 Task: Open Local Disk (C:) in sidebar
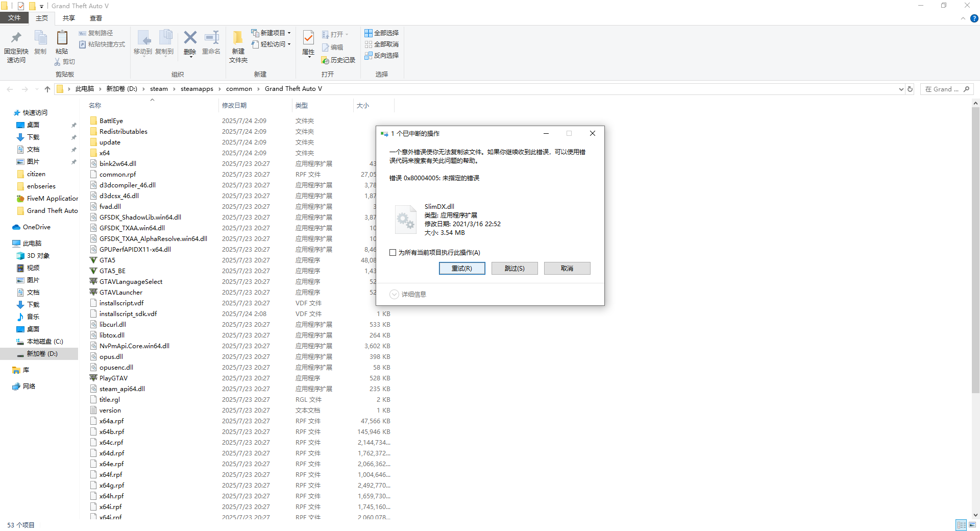(x=44, y=342)
